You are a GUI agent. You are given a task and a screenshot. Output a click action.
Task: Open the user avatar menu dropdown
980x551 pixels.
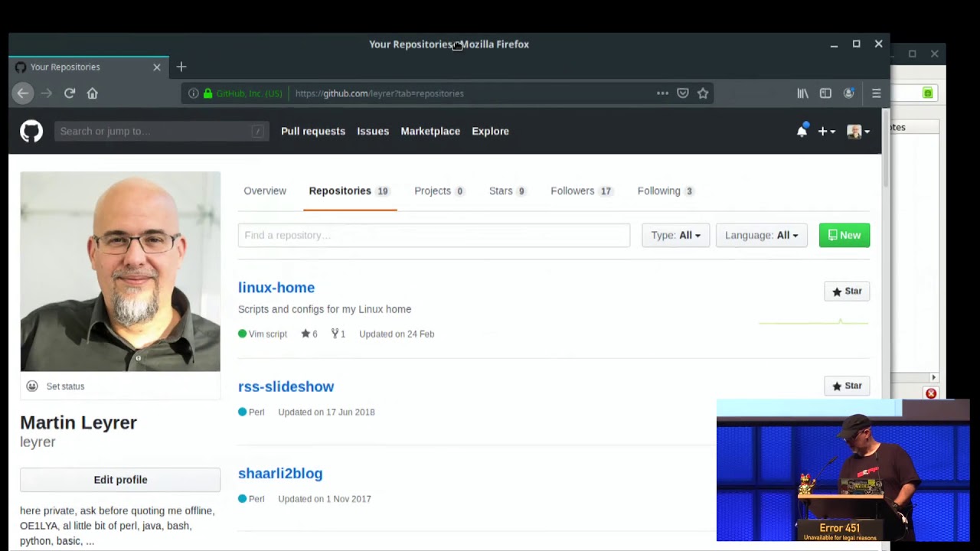pos(858,132)
